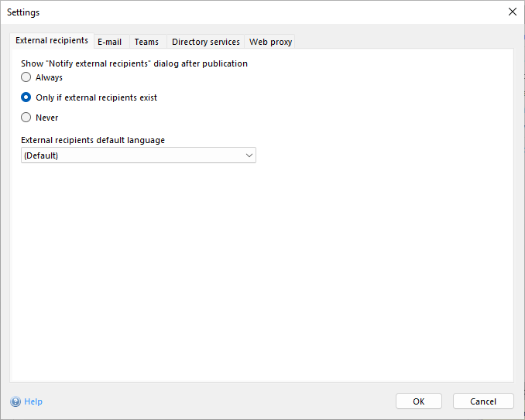The image size is (525, 420).
Task: Click the "Always" option label text
Action: pyautogui.click(x=49, y=77)
